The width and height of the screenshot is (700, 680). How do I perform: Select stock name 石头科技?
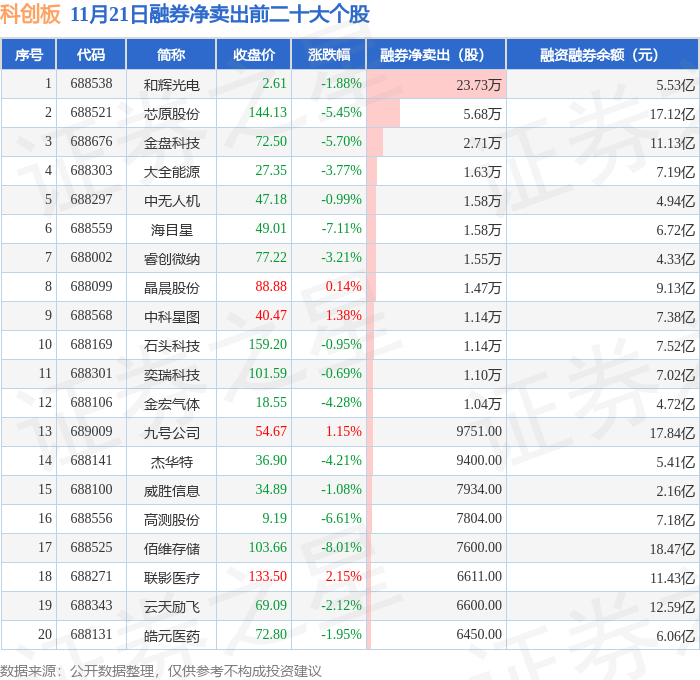[x=171, y=346]
